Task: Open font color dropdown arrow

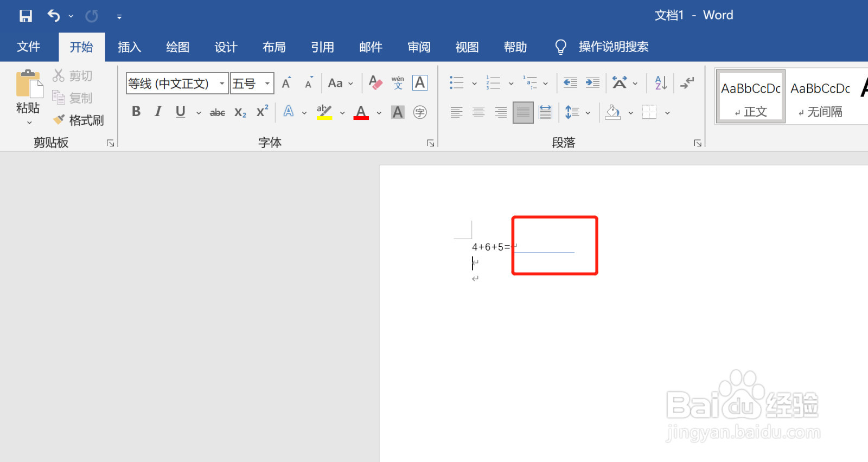Action: tap(379, 113)
